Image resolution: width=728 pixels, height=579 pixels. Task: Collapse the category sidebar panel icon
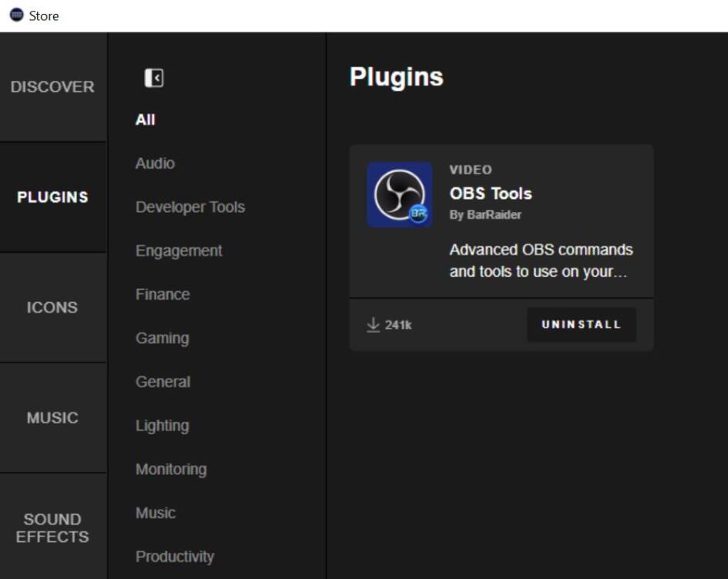point(154,78)
